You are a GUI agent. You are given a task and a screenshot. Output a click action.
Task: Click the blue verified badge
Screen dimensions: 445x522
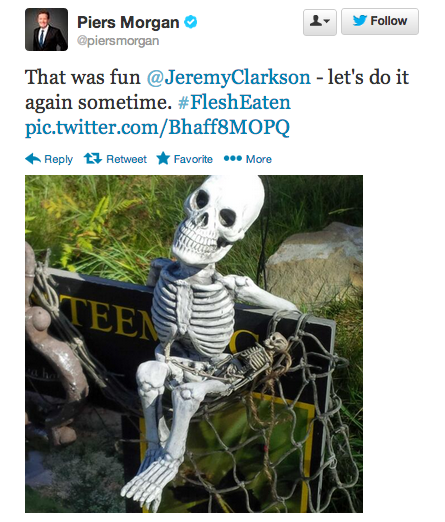point(191,22)
